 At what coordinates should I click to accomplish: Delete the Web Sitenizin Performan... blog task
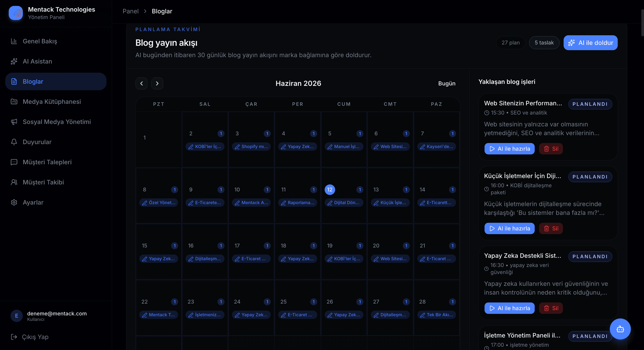click(x=551, y=149)
